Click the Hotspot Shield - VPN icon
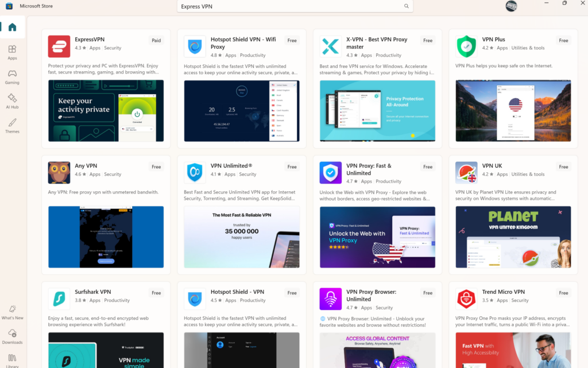Viewport: 588px width, 368px height. [195, 299]
